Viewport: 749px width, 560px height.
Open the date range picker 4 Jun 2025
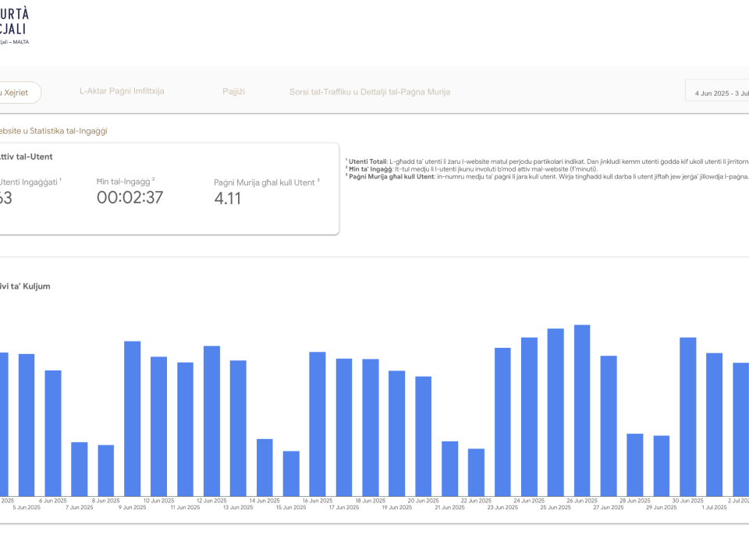coord(717,90)
